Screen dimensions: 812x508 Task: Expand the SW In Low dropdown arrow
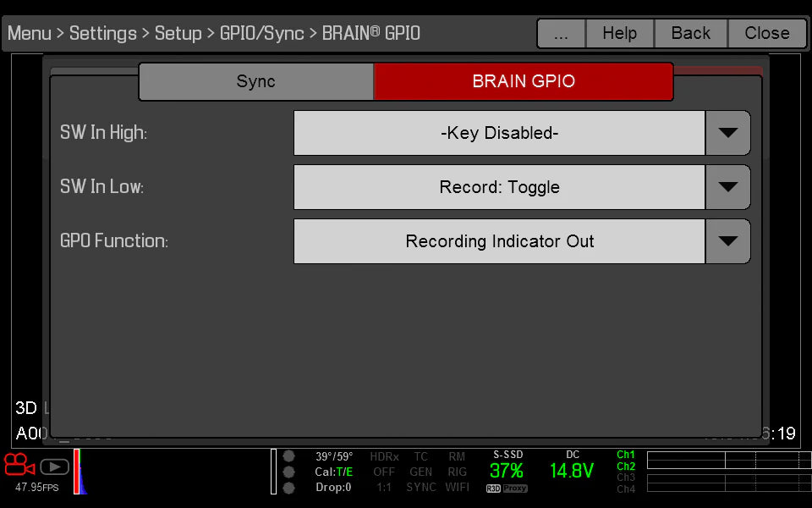click(727, 187)
